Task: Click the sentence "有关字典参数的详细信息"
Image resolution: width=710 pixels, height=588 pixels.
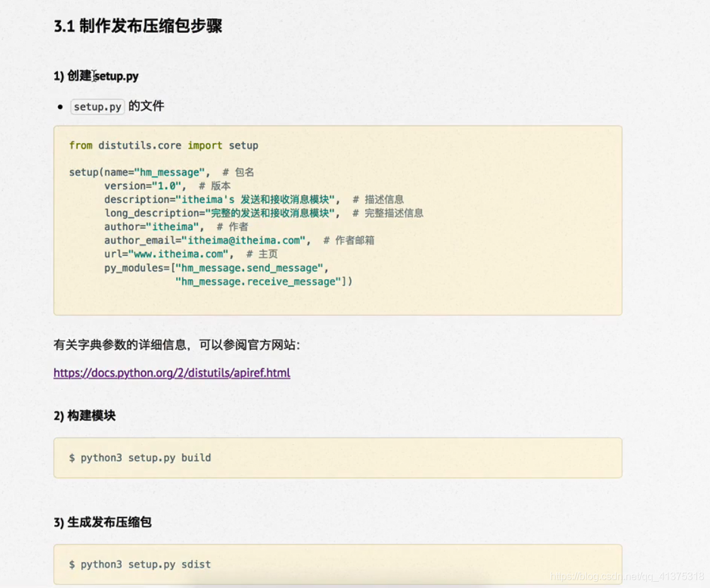Action: [120, 345]
